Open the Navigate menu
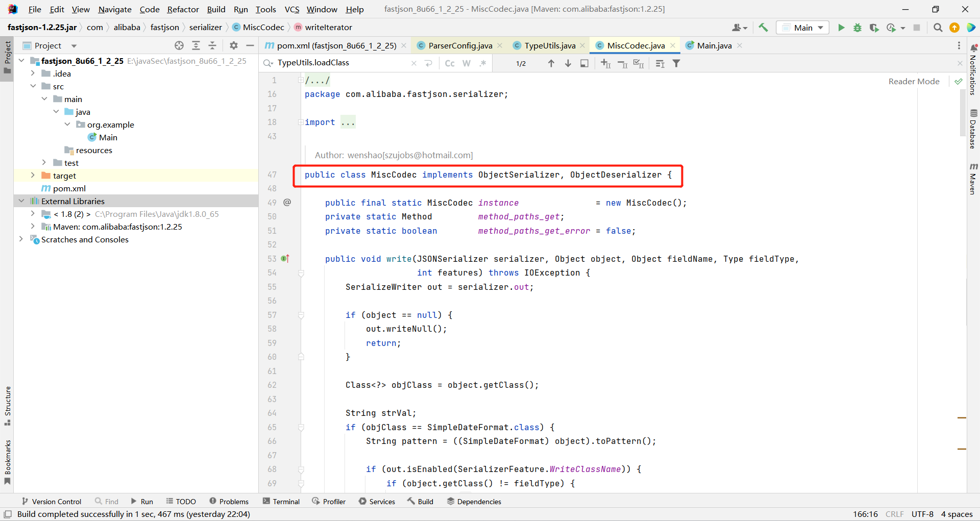The height and width of the screenshot is (521, 980). [115, 9]
